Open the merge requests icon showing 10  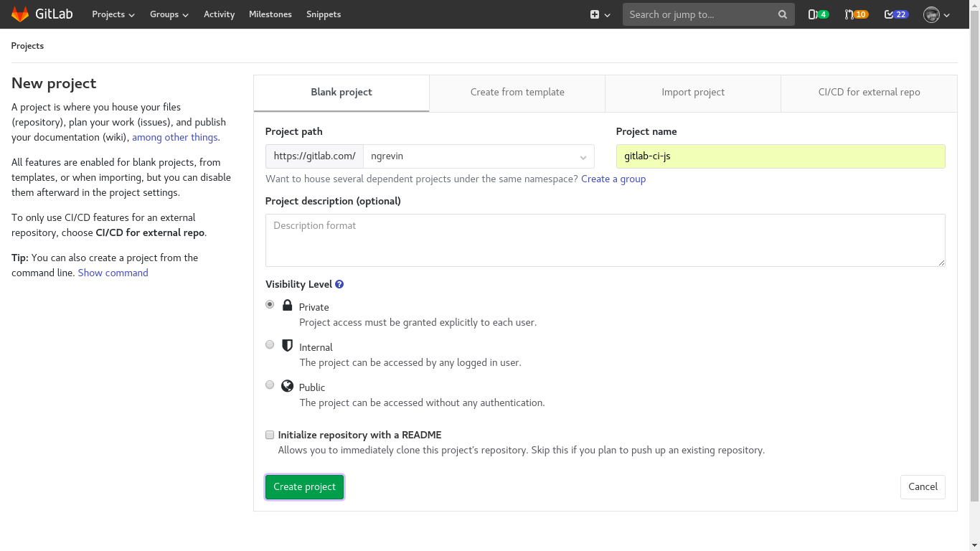856,14
